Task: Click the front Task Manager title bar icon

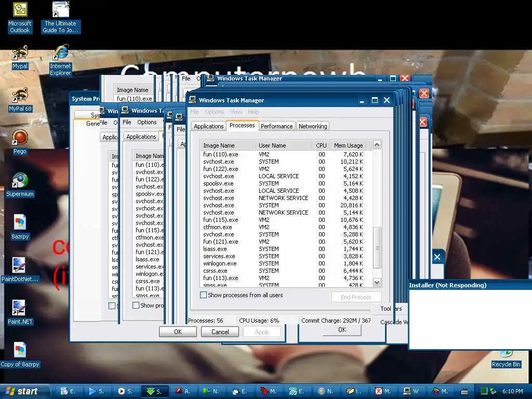Action: point(193,100)
